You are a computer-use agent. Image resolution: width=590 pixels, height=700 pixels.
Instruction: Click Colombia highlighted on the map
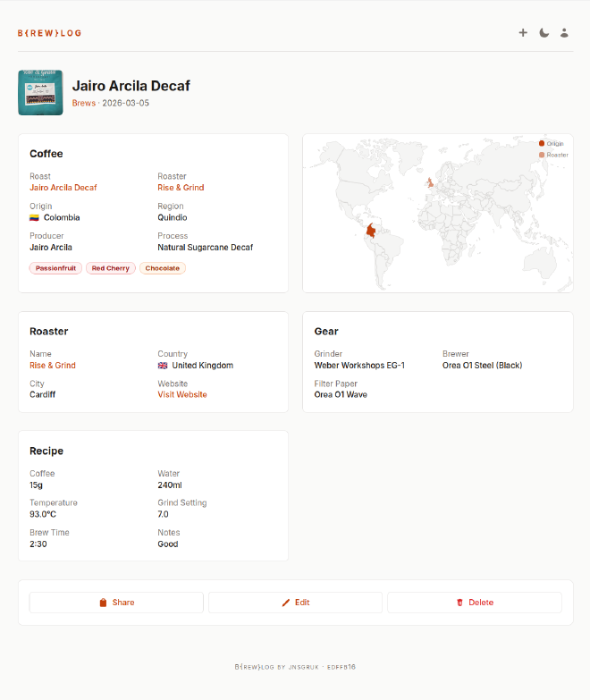371,230
